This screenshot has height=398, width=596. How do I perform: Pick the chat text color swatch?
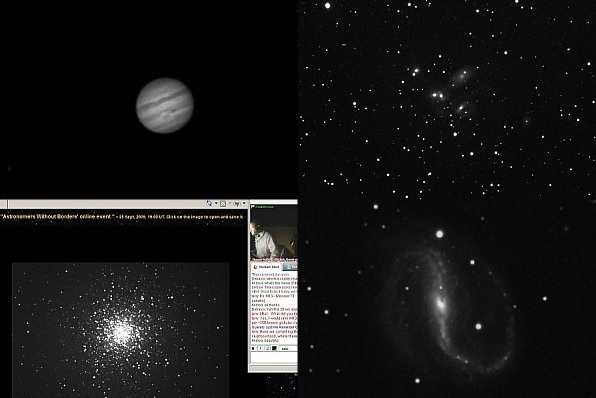click(x=274, y=348)
